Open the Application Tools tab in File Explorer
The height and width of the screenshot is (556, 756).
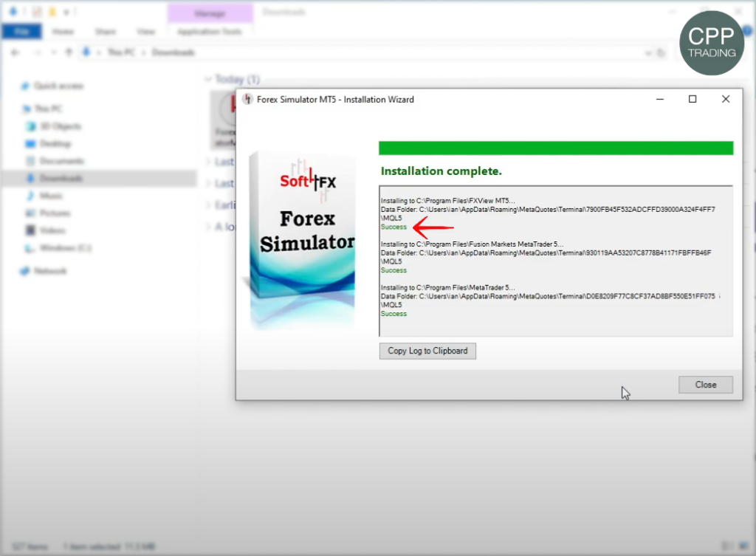(x=209, y=32)
